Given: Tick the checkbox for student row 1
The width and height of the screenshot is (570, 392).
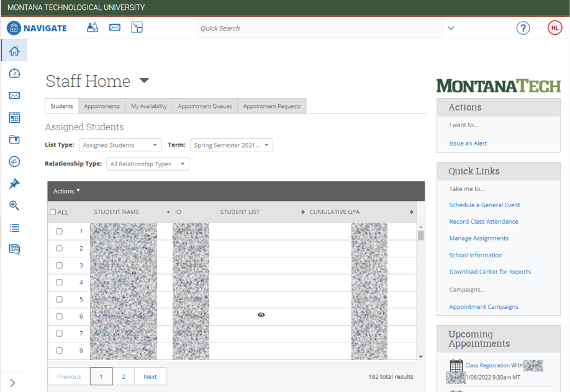Looking at the screenshot, I should coord(60,231).
